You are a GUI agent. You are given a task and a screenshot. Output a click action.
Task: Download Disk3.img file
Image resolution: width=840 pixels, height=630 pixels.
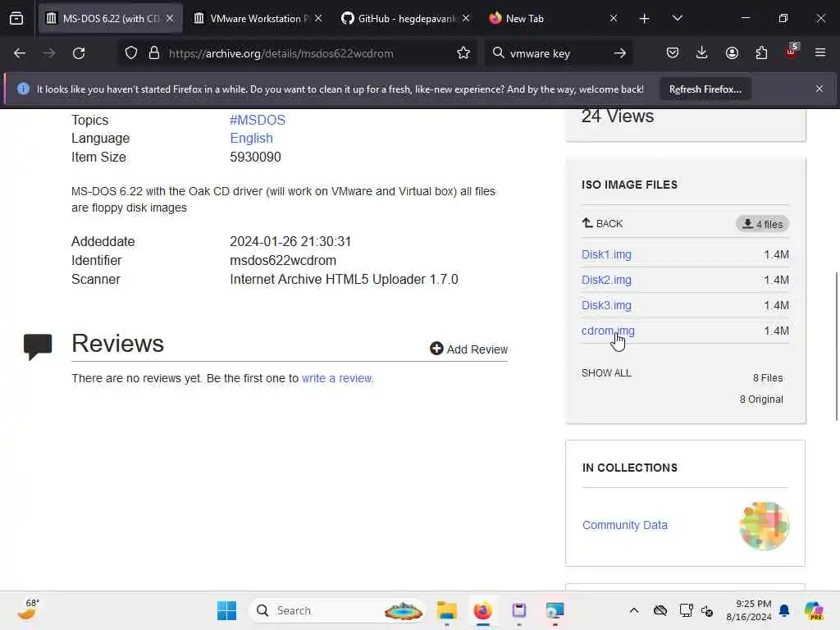(x=606, y=305)
